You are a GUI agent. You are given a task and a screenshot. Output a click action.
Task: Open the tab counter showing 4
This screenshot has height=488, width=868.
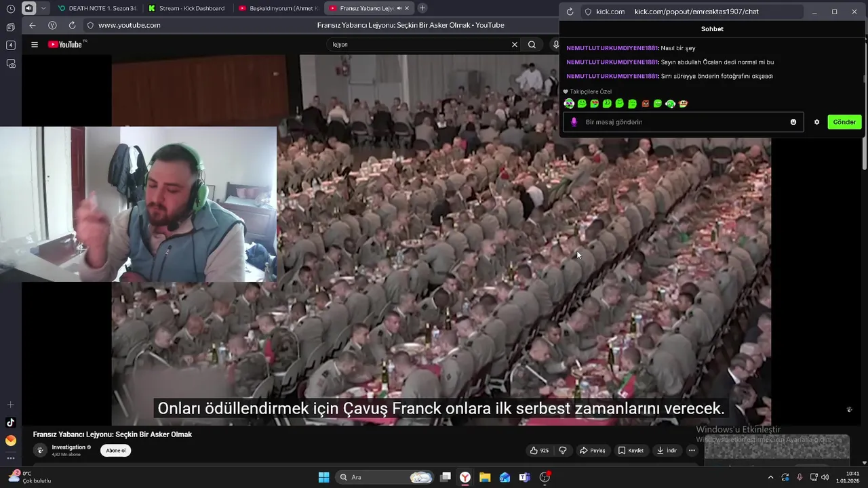tap(10, 45)
